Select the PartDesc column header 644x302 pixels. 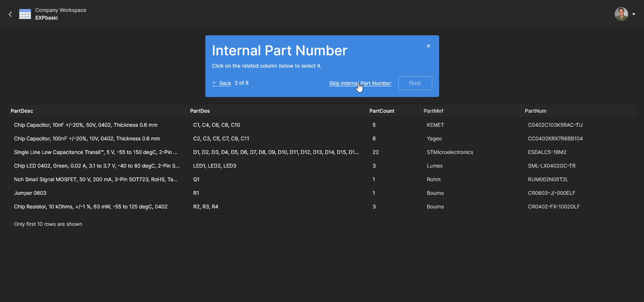[x=22, y=111]
